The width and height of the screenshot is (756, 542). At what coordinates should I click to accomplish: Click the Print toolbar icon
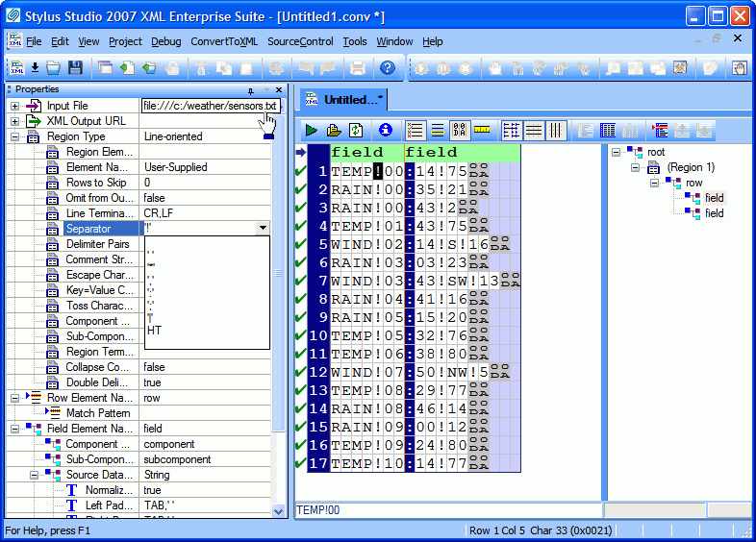[x=357, y=68]
